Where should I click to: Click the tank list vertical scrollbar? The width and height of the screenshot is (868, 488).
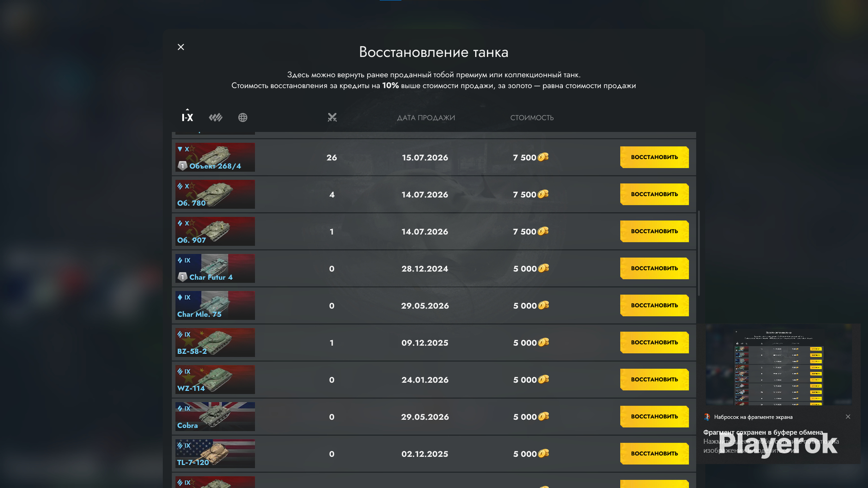[699, 253]
